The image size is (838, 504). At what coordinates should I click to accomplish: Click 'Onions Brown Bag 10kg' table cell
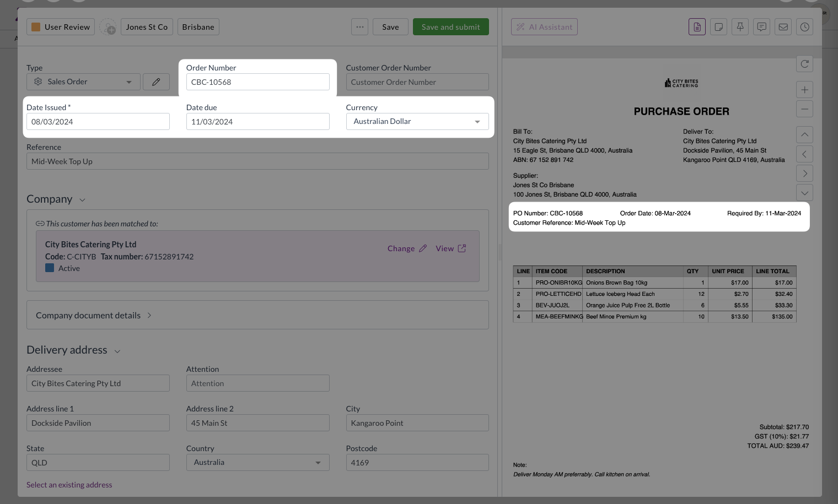(633, 283)
